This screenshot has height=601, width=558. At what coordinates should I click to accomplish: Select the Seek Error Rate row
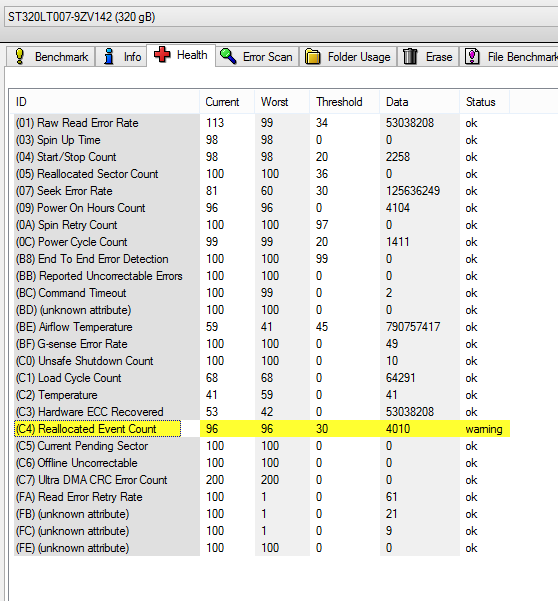pyautogui.click(x=262, y=191)
